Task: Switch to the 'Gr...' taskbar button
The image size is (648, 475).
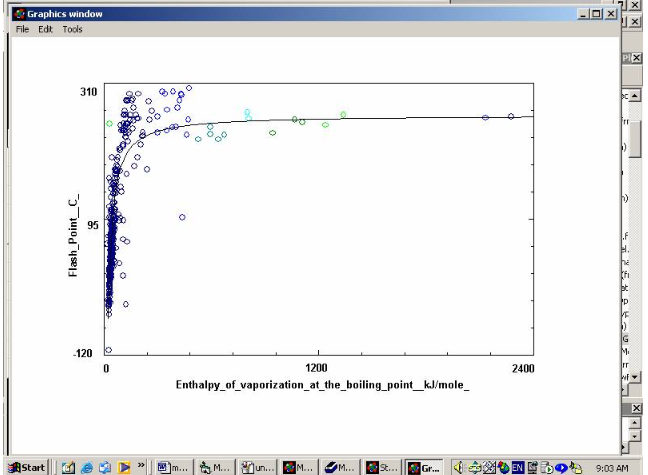Action: tap(425, 467)
